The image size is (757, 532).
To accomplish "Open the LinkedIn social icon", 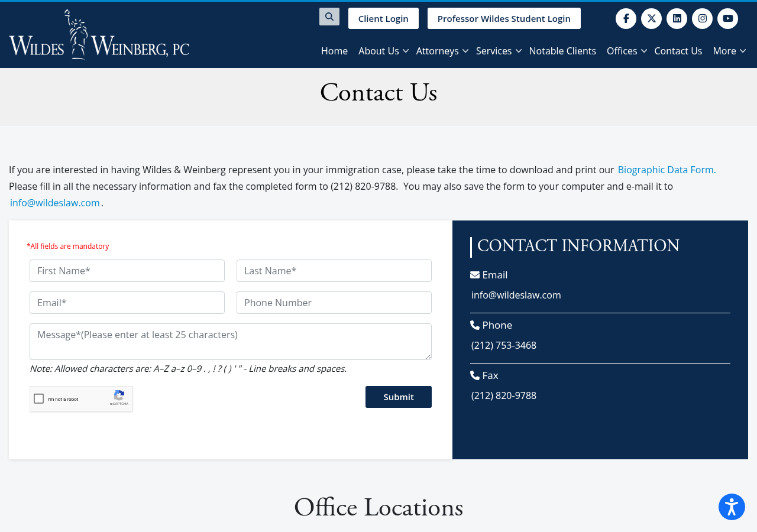I will [677, 18].
